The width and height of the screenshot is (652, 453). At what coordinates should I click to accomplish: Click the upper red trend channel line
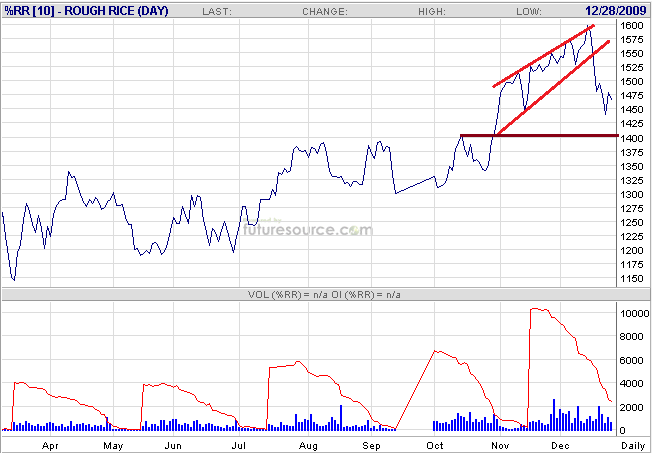tap(543, 56)
